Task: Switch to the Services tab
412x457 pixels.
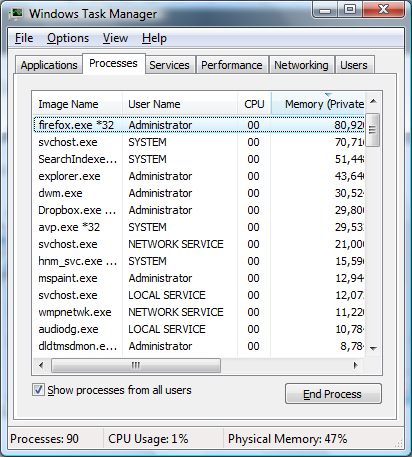Action: (x=169, y=65)
